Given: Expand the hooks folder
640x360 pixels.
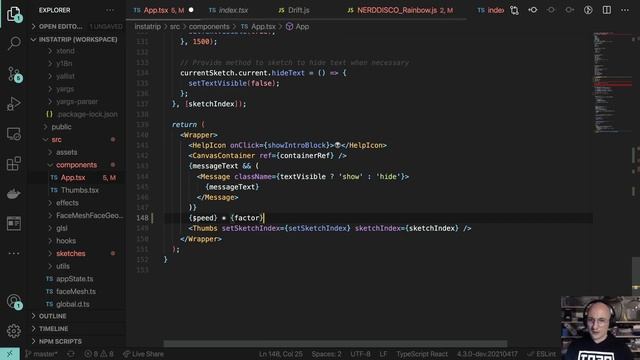Looking at the screenshot, I should point(66,241).
